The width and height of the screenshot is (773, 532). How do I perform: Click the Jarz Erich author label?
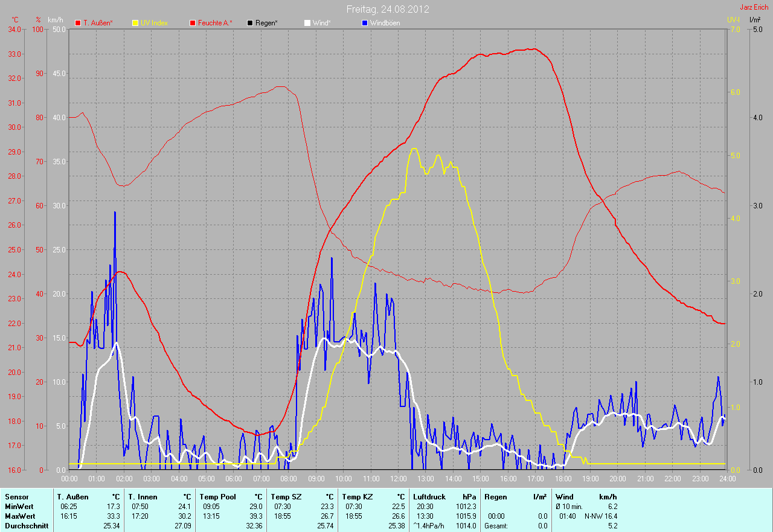[754, 7]
